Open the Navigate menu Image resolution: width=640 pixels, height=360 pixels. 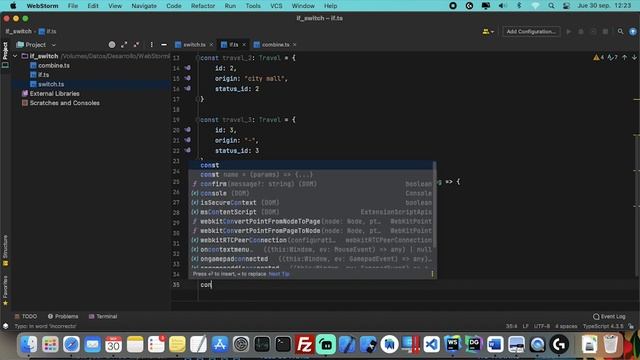(x=144, y=6)
